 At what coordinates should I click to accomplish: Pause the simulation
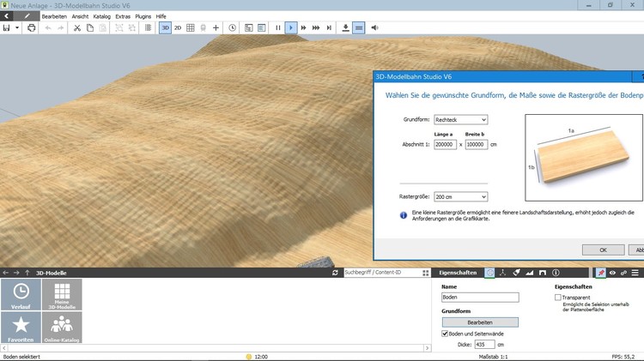277,27
